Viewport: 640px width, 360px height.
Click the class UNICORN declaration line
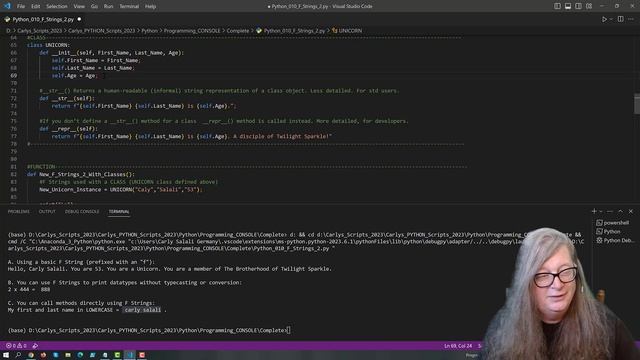pyautogui.click(x=49, y=45)
